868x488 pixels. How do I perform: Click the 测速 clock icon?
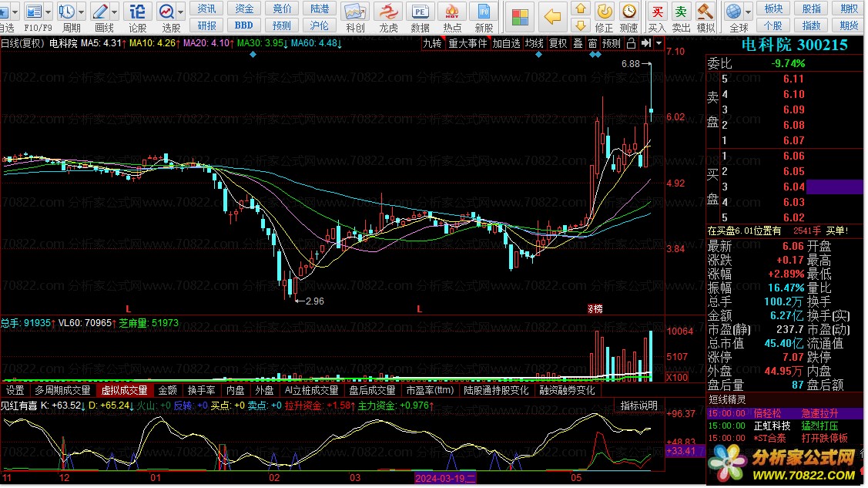coord(628,11)
